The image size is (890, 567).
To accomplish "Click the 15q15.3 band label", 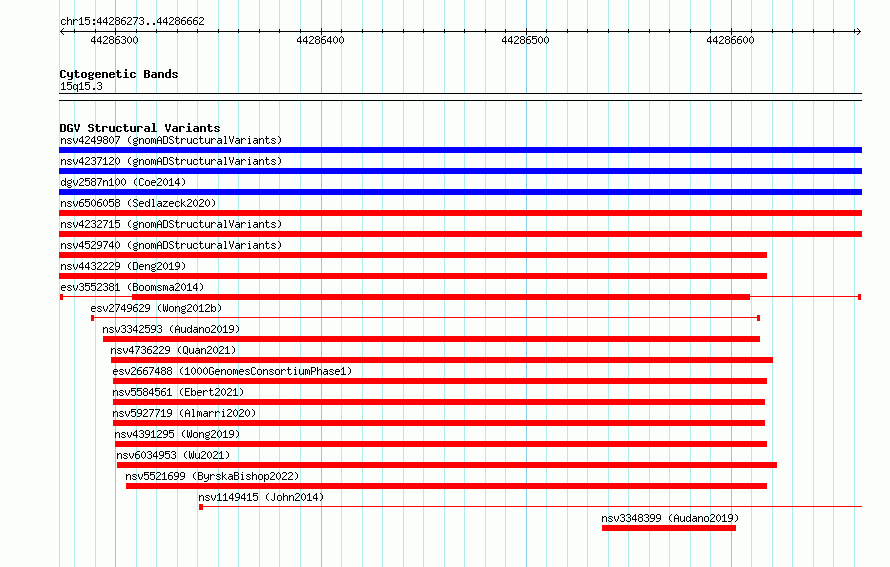I will [x=81, y=86].
